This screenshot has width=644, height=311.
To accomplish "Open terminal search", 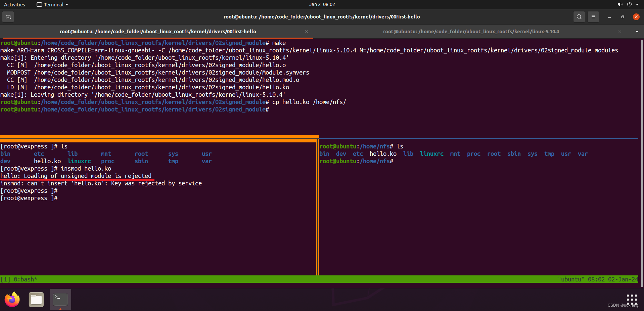I will (579, 17).
